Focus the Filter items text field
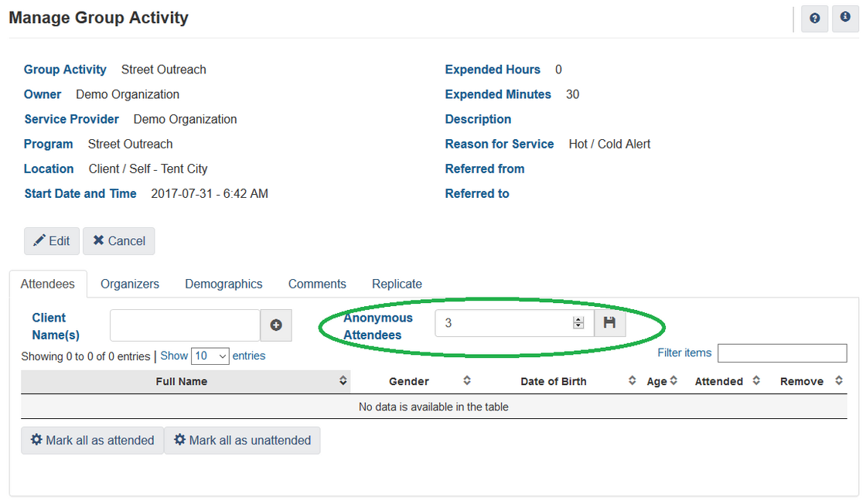The height and width of the screenshot is (504, 866). click(x=782, y=353)
